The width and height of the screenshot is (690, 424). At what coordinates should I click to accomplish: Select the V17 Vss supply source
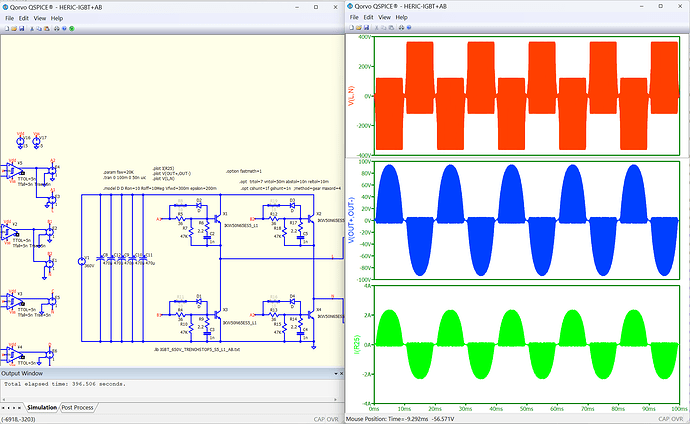[37, 142]
